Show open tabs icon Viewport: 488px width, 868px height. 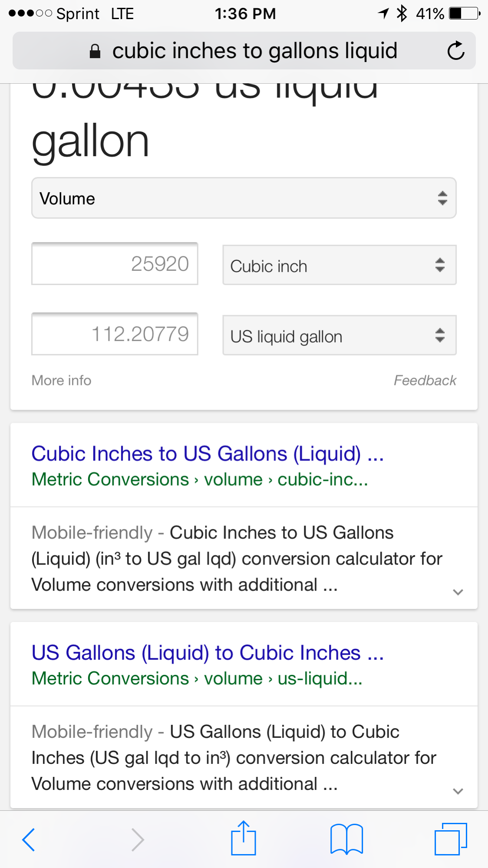point(451,839)
